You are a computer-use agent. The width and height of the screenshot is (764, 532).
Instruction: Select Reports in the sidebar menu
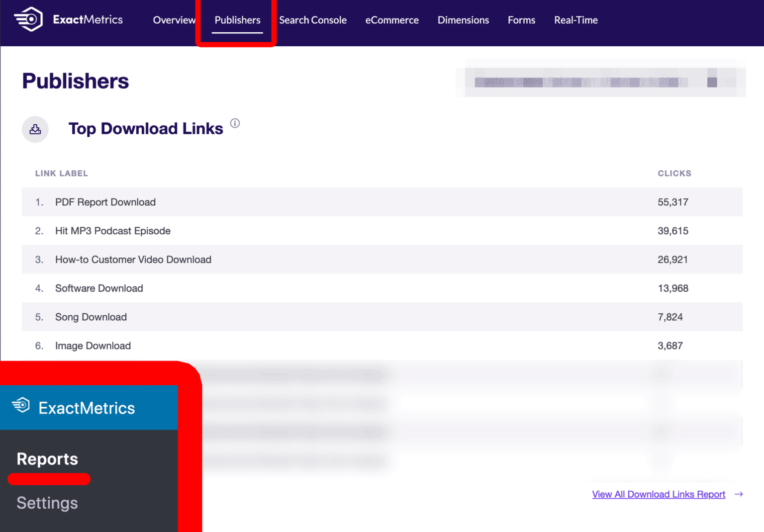47,459
